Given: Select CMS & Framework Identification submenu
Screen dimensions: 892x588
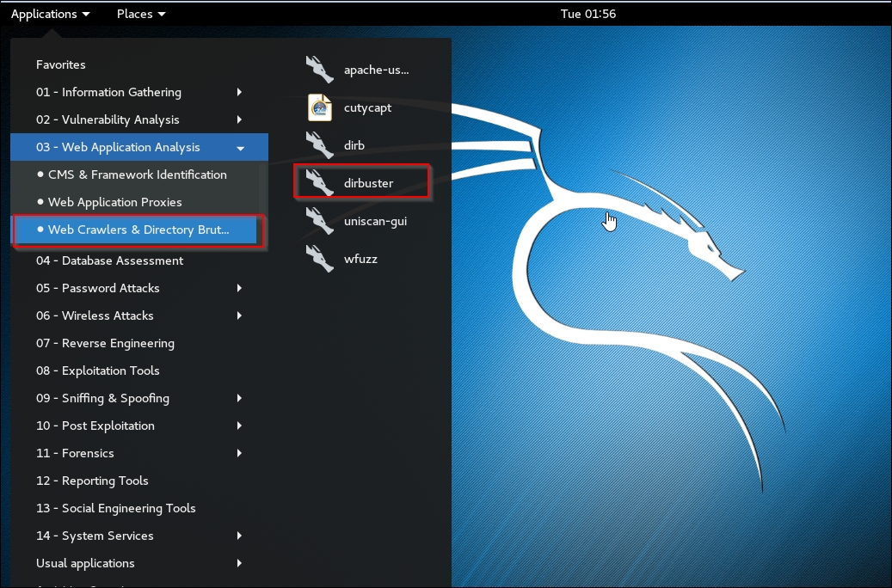Looking at the screenshot, I should [x=137, y=175].
